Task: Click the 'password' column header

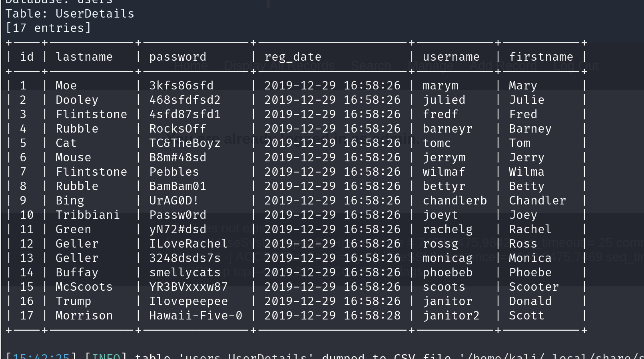Action: pyautogui.click(x=177, y=57)
